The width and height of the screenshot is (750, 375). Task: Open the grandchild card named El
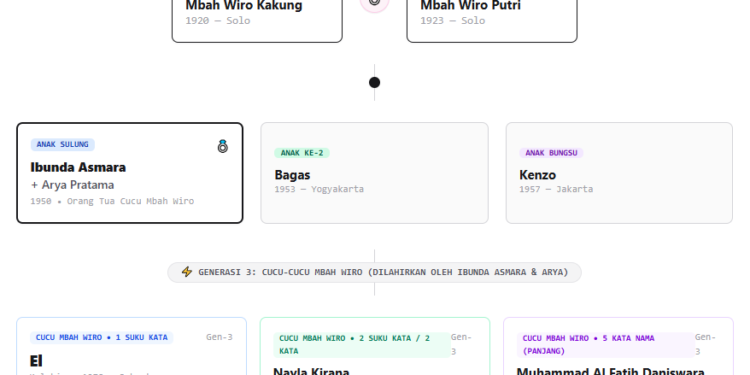[132, 346]
